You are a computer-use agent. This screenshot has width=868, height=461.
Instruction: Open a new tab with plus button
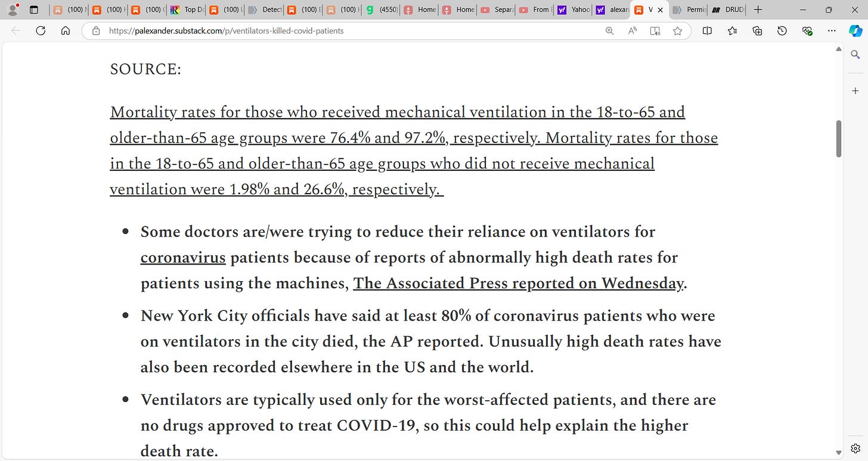tap(758, 10)
